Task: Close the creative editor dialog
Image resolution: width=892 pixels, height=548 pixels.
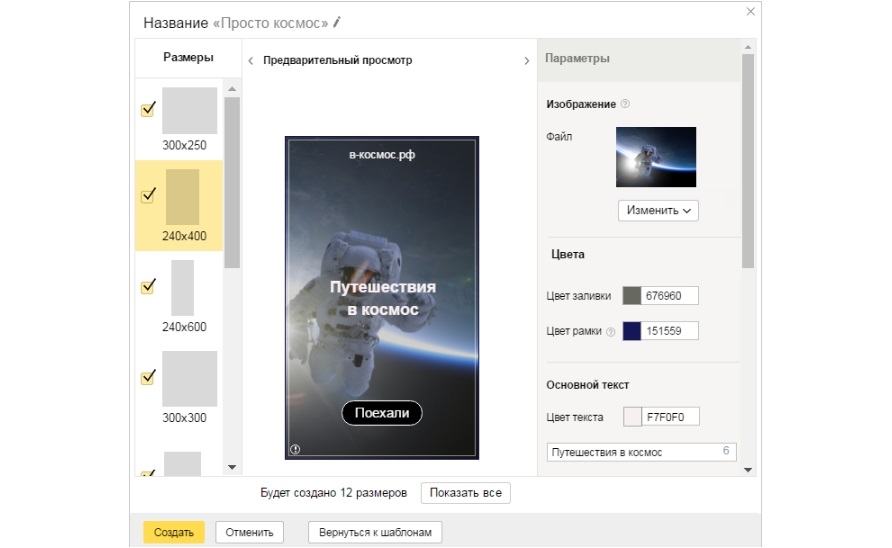Action: point(750,11)
